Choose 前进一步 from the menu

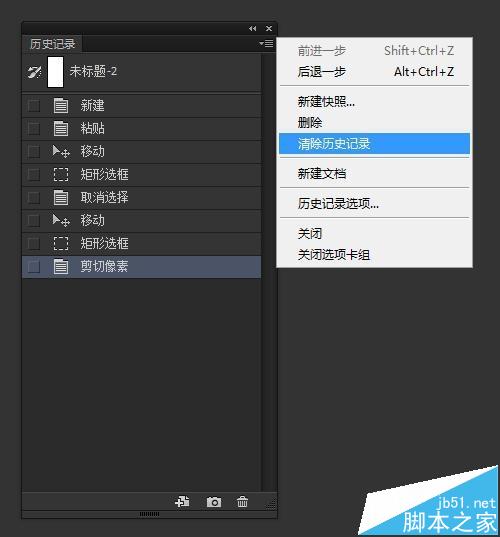375,51
